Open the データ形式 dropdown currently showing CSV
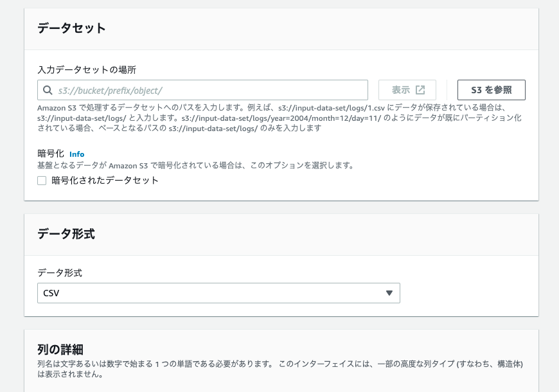This screenshot has width=559, height=392. click(218, 292)
